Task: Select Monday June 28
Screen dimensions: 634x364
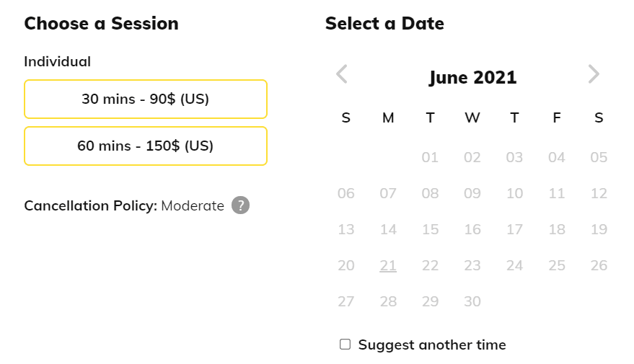Action: click(x=388, y=301)
